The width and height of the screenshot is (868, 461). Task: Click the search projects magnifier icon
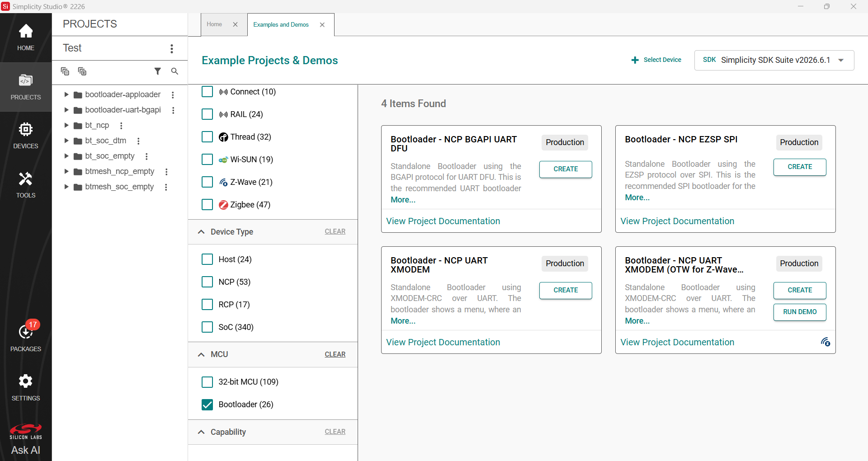(x=175, y=71)
